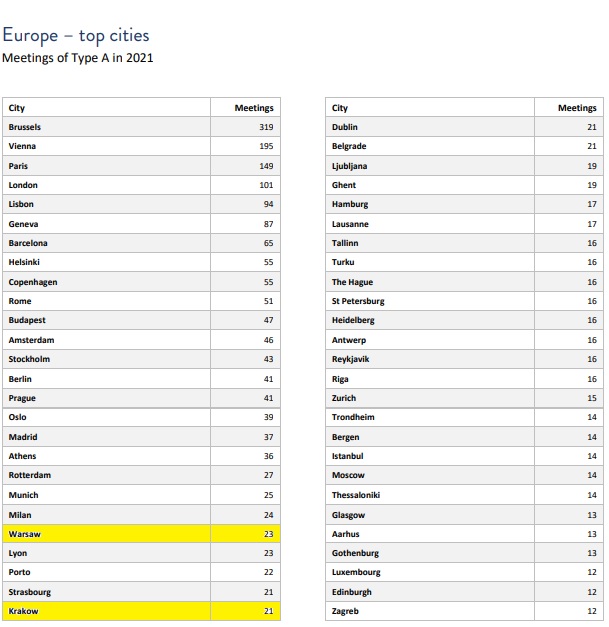Select London's meeting count 101
This screenshot has height=627, width=609.
265,185
